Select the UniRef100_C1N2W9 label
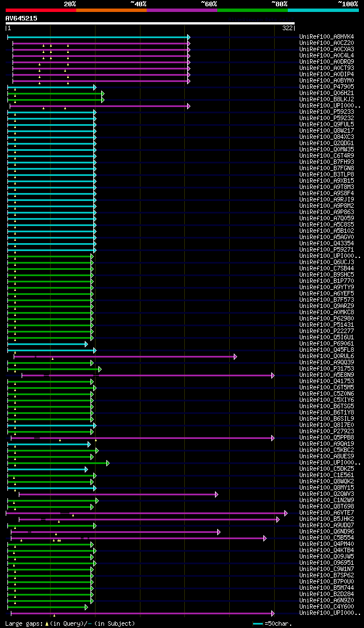 coord(326,500)
